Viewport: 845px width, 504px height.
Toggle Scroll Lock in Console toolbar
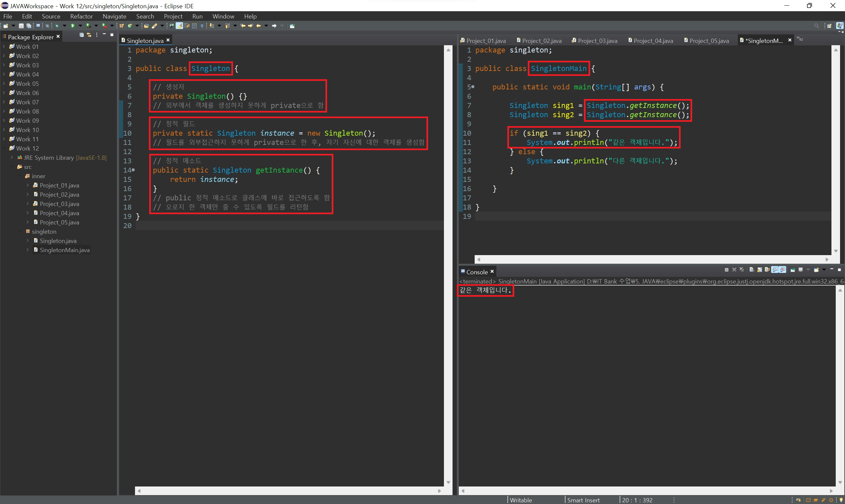click(760, 270)
